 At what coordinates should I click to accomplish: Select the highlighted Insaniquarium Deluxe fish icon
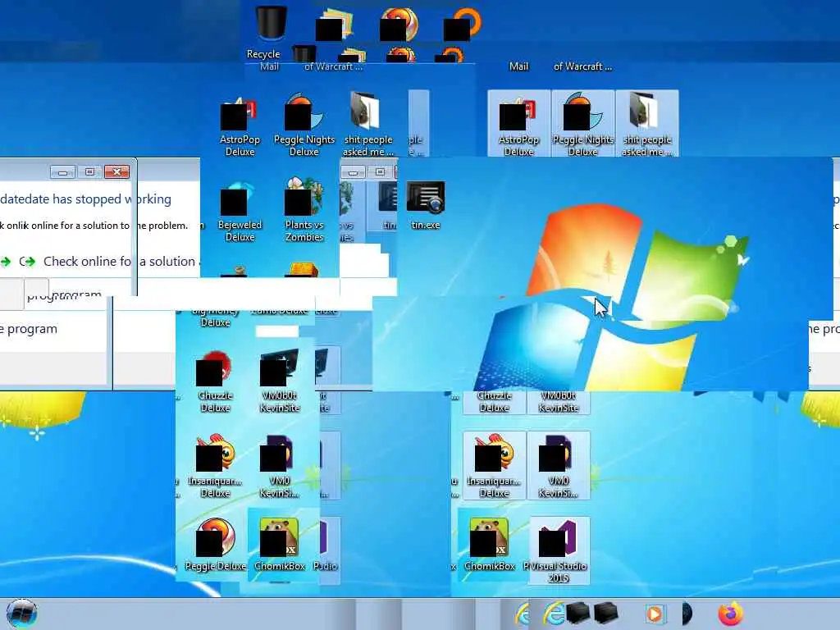point(494,466)
